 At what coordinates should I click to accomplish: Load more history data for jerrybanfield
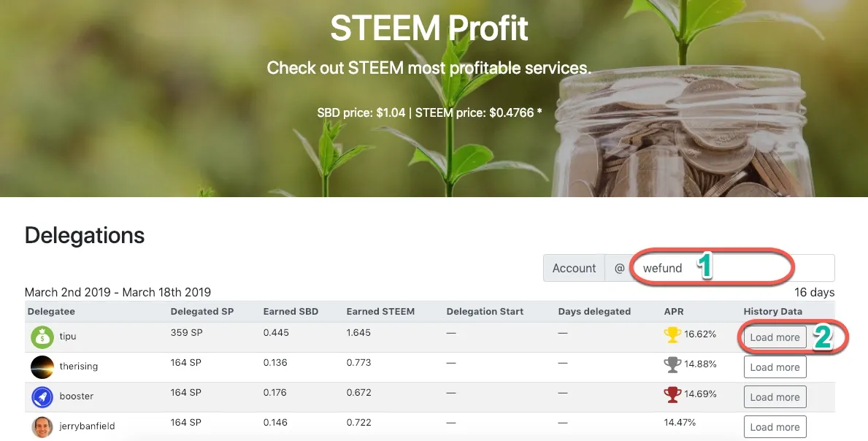click(x=775, y=426)
